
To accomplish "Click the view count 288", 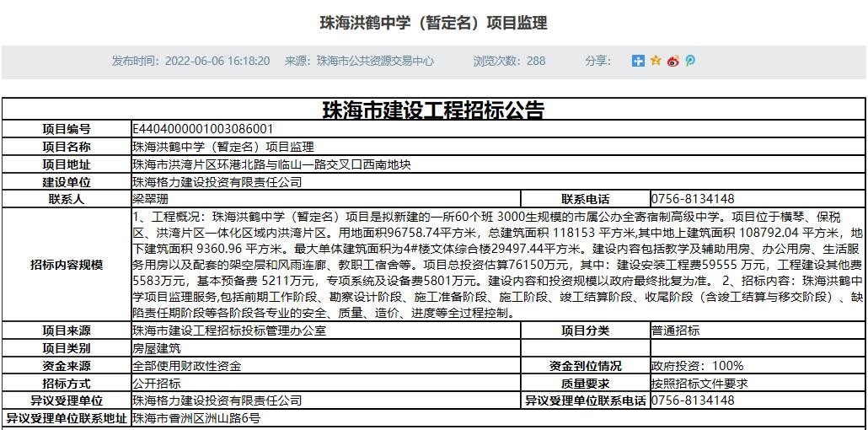I will pyautogui.click(x=536, y=61).
